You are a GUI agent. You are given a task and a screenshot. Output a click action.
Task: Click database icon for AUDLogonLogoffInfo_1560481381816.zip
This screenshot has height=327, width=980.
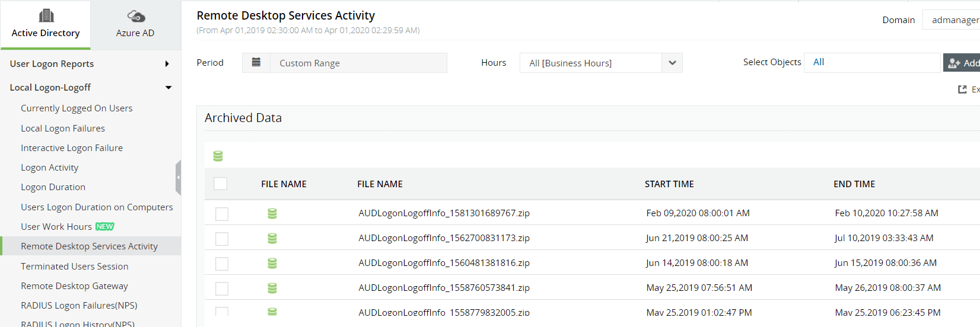[272, 263]
